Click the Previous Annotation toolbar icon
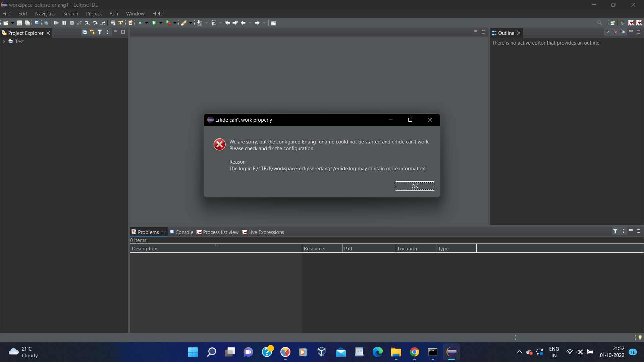Screen dimensions: 644x362 pyautogui.click(x=214, y=23)
